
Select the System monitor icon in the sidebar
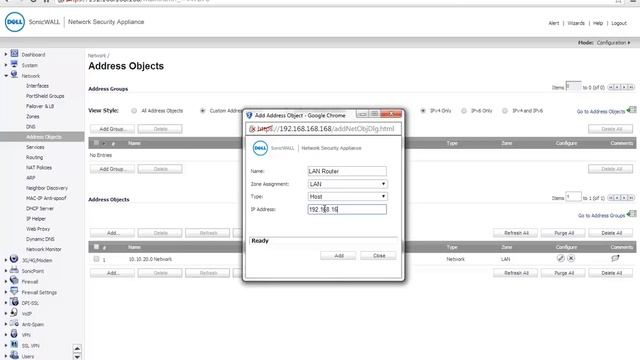point(14,64)
